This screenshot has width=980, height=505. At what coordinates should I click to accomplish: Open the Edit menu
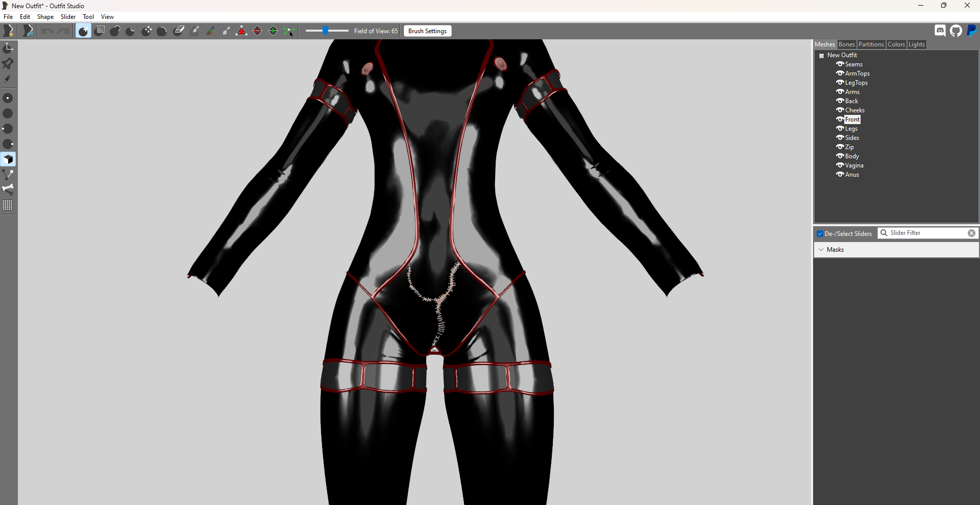25,17
